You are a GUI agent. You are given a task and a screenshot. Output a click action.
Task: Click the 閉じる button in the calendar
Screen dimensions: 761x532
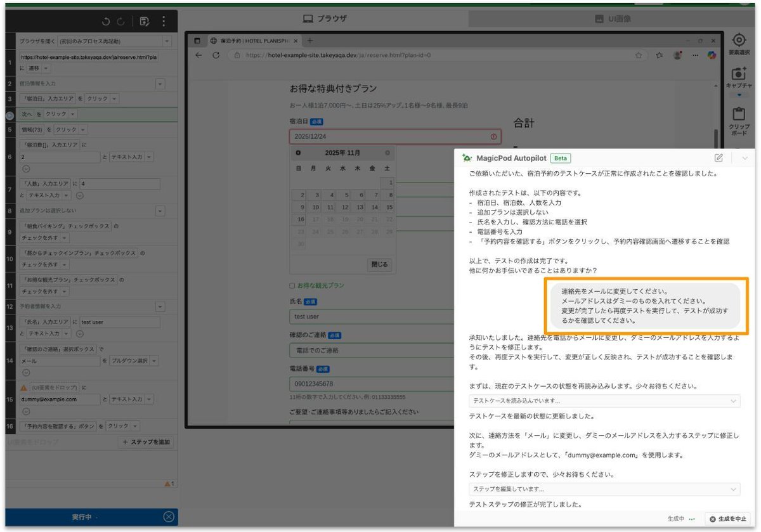tap(380, 264)
